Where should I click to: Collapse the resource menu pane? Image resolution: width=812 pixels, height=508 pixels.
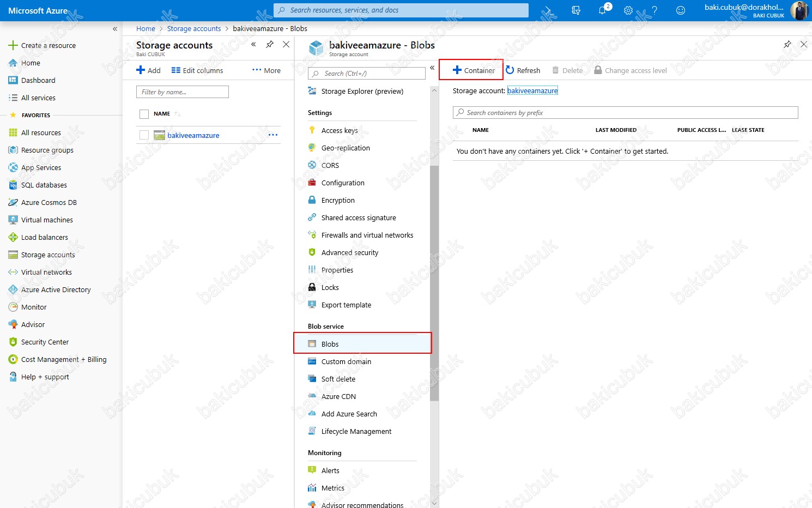click(x=432, y=68)
